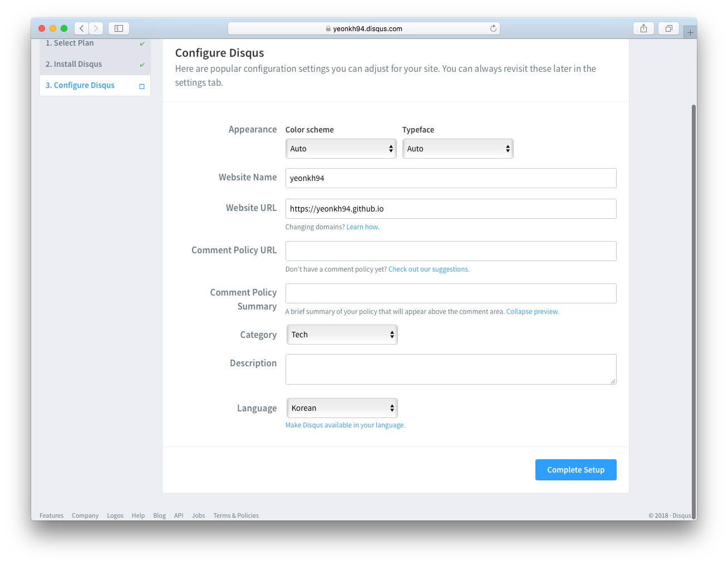Minimize the Safari window

click(x=53, y=28)
